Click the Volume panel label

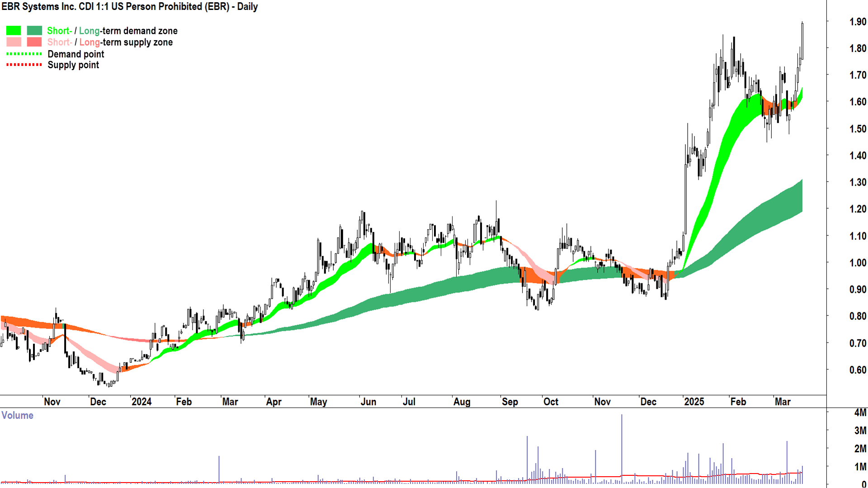click(17, 415)
